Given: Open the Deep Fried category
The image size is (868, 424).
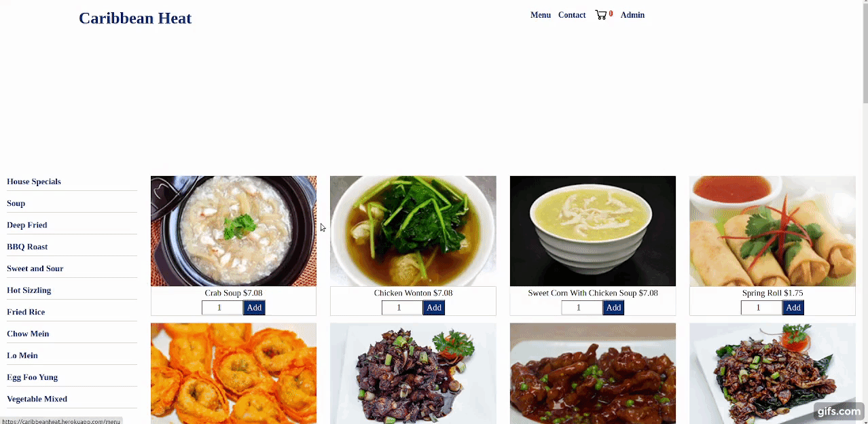Looking at the screenshot, I should tap(27, 225).
